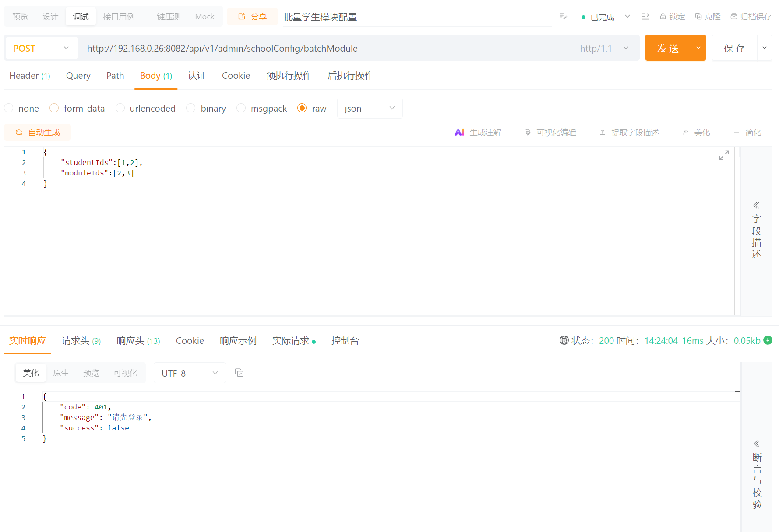Click the 美化 wand icon in body toolbar
This screenshot has height=532, width=779.
coord(685,132)
